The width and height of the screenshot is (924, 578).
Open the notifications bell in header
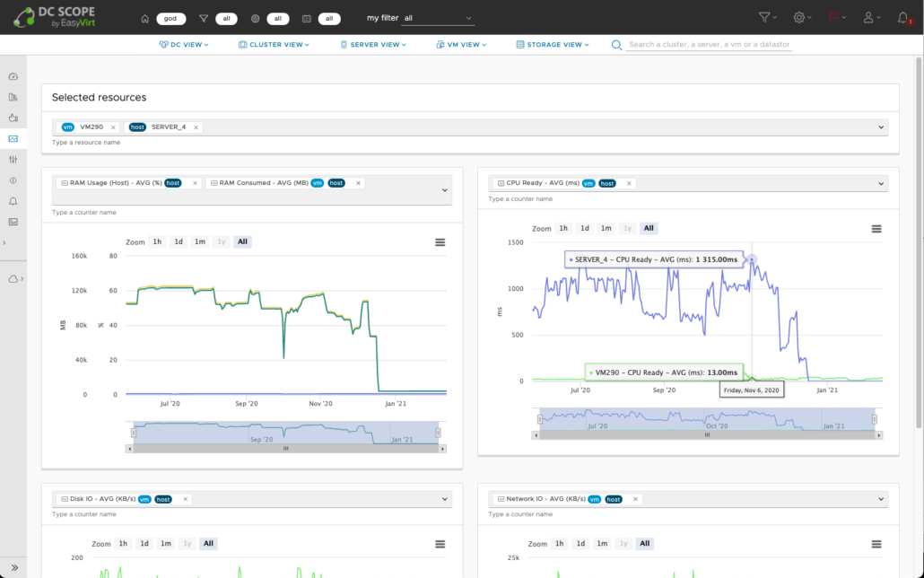click(x=903, y=18)
